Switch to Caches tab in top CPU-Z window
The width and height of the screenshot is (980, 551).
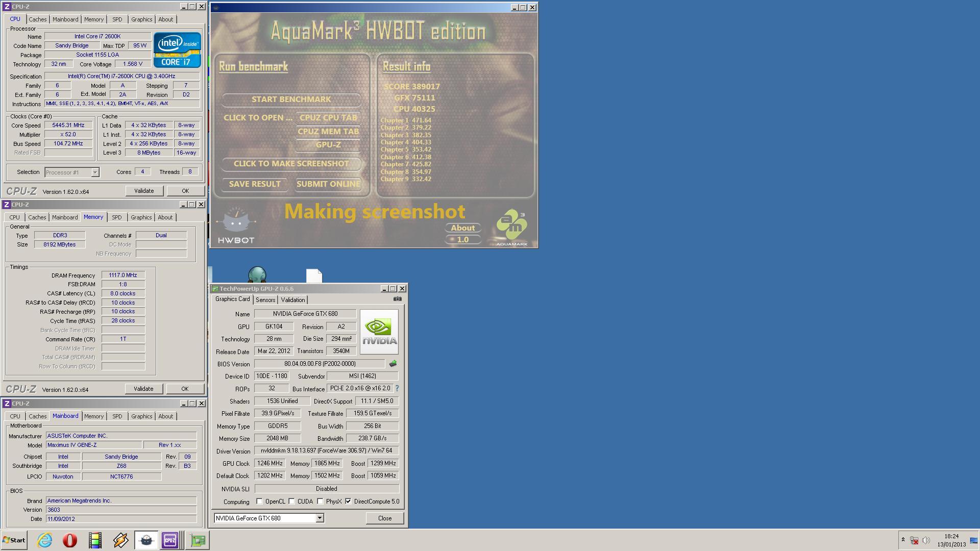[x=37, y=19]
